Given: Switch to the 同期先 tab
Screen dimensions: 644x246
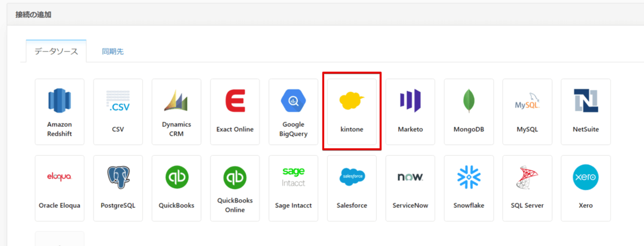Looking at the screenshot, I should pos(113,52).
